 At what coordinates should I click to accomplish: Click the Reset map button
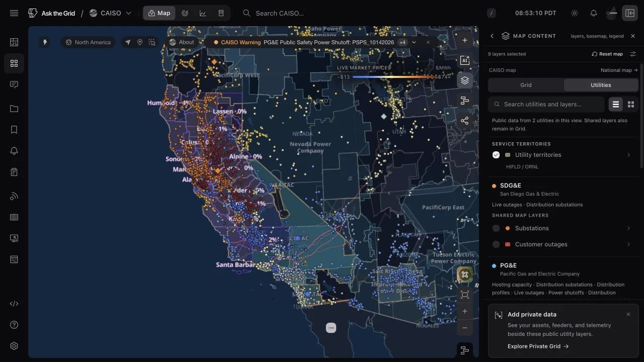click(x=607, y=54)
